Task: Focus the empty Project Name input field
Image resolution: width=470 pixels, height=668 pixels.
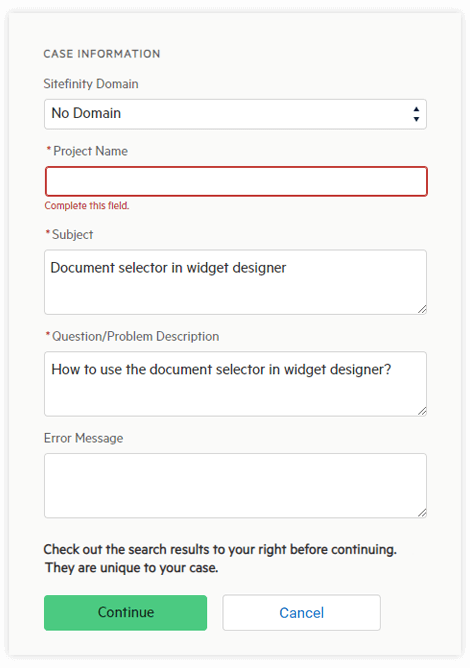Action: coord(236,181)
